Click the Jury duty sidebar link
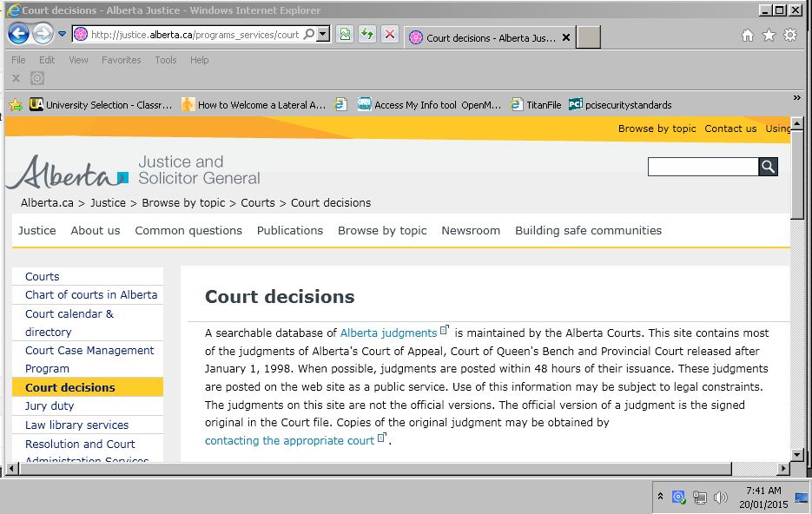 point(50,405)
